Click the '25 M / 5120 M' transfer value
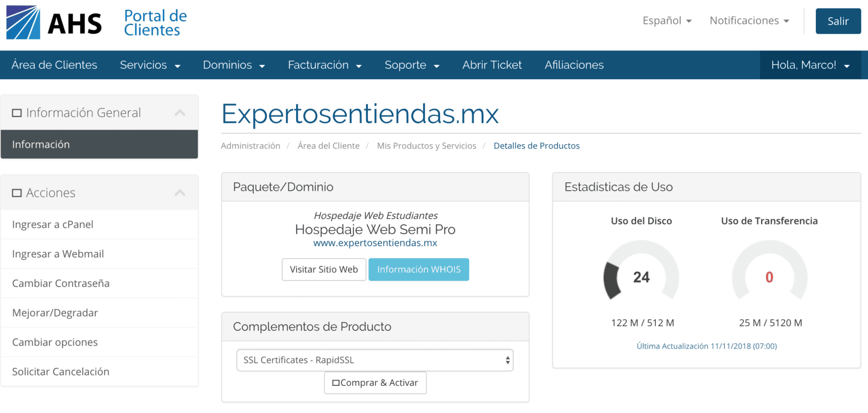 (x=770, y=323)
